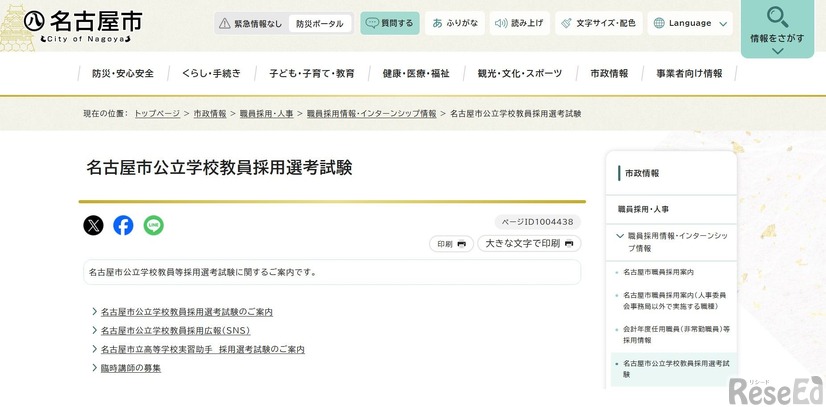Image resolution: width=826 pixels, height=407 pixels.
Task: Open 文字サイズ・配色 settings
Action: click(598, 23)
